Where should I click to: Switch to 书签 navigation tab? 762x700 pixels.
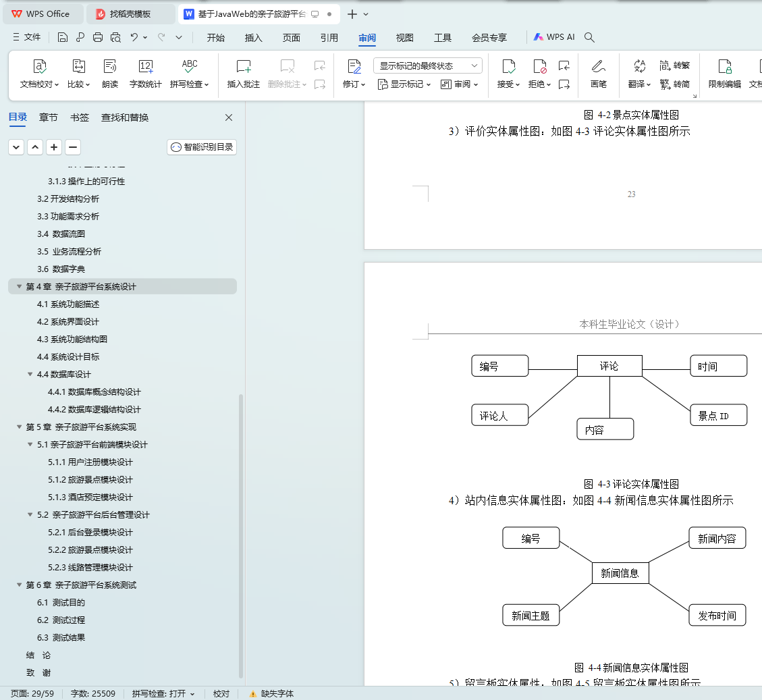pyautogui.click(x=79, y=117)
